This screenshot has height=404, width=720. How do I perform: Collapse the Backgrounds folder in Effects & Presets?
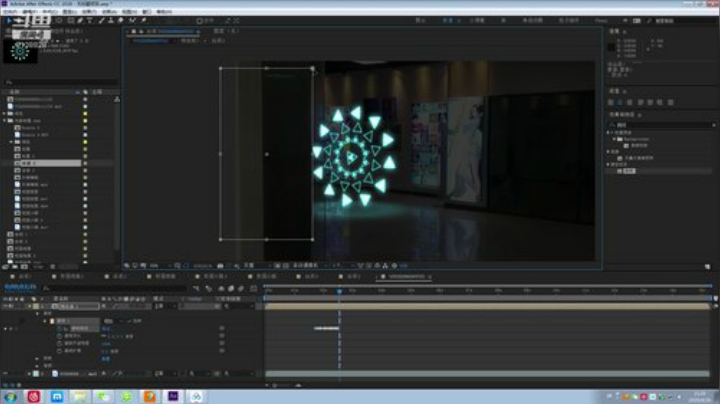point(614,139)
